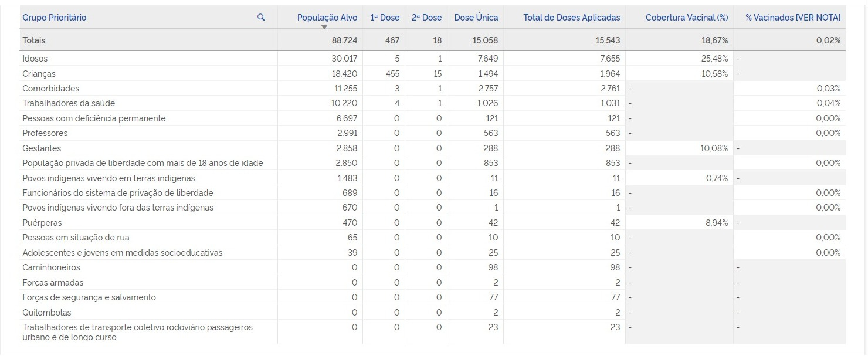The width and height of the screenshot is (868, 356).
Task: Click the search icon in Grupo Prioritário header
Action: point(261,18)
